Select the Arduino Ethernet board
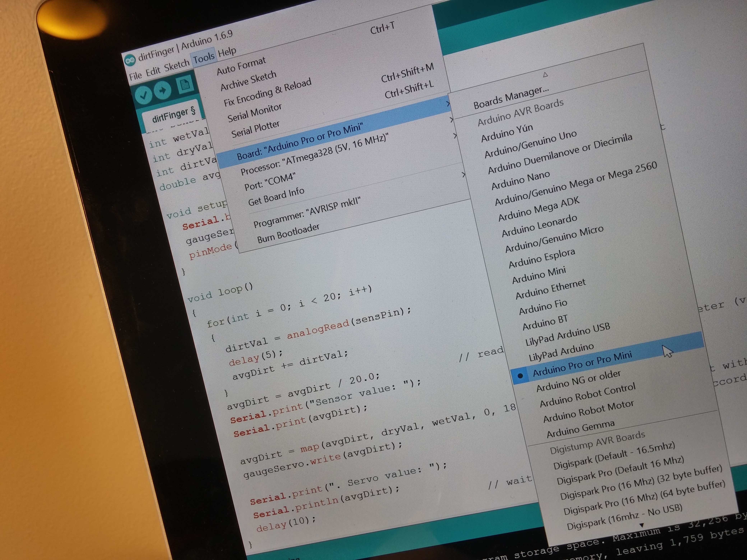Screen dimensions: 747x560 pos(550,289)
